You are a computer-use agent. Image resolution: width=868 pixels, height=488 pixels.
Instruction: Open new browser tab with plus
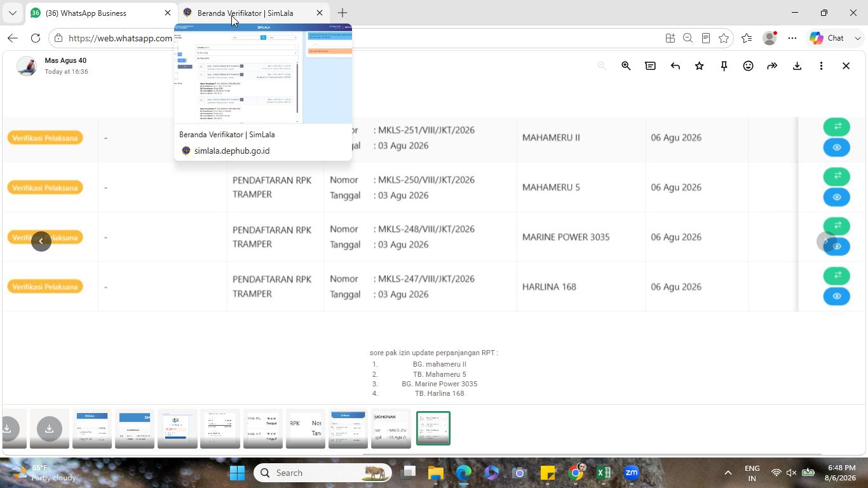tap(342, 13)
